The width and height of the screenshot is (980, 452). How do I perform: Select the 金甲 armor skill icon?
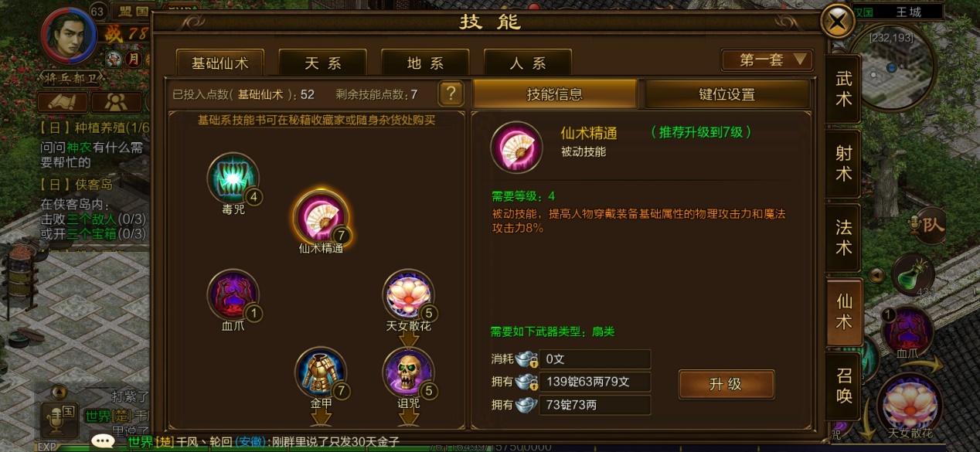pos(321,372)
